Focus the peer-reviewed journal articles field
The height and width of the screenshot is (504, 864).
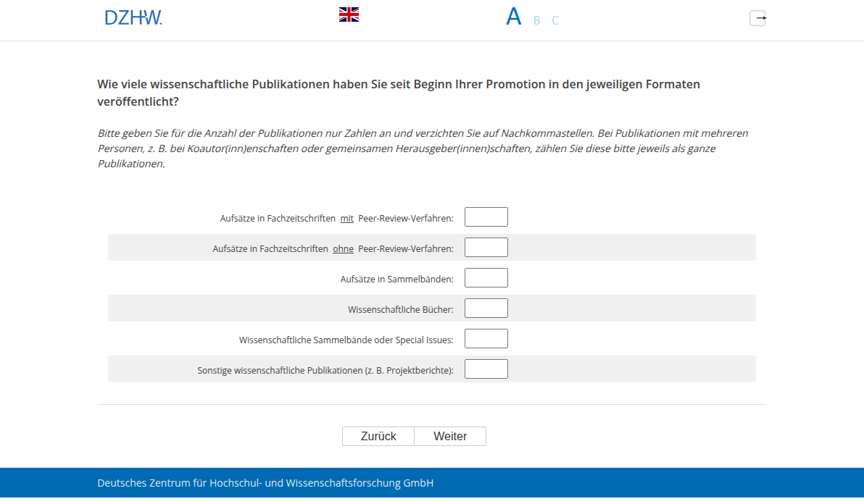(x=486, y=217)
